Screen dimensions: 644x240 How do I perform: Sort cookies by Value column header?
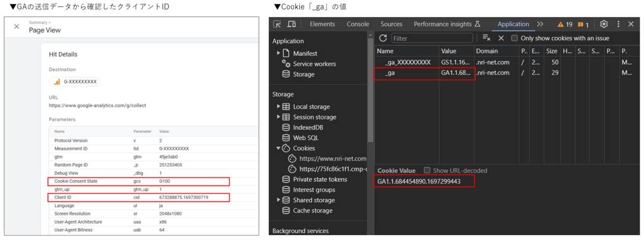tap(456, 51)
